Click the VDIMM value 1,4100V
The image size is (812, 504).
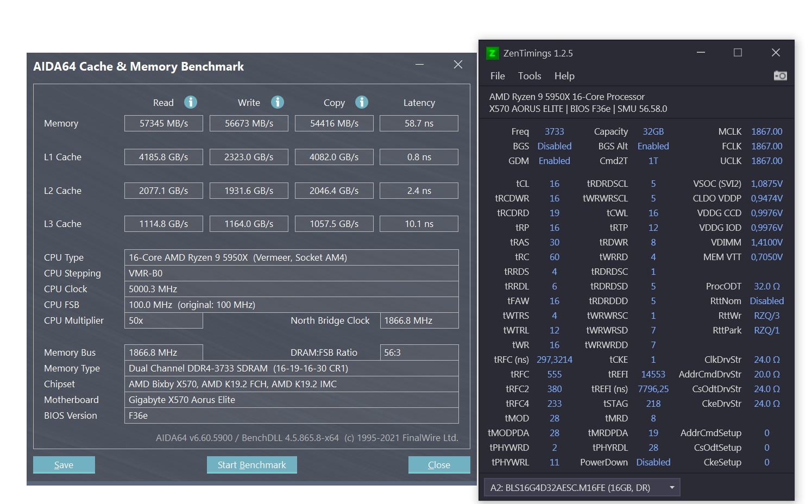(x=766, y=242)
